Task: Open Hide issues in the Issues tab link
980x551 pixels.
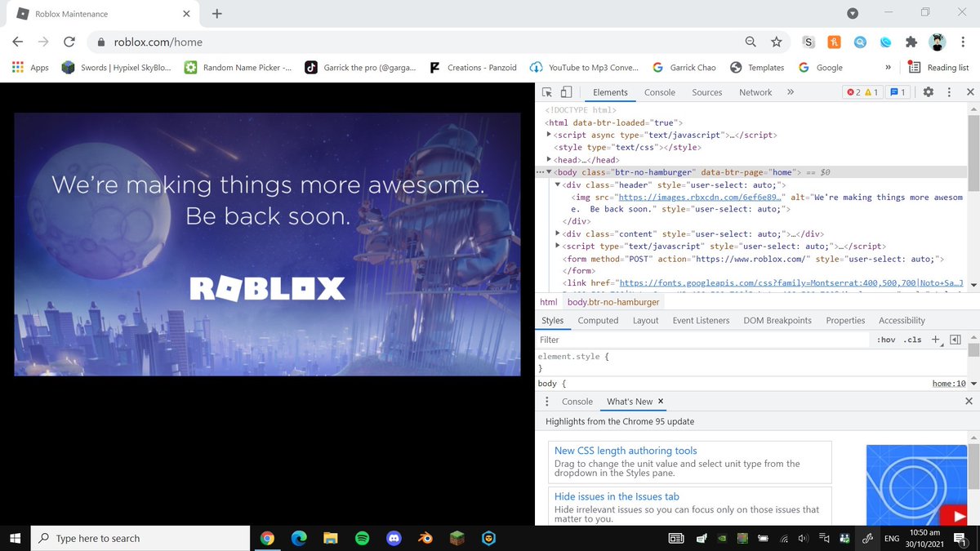Action: 617,496
